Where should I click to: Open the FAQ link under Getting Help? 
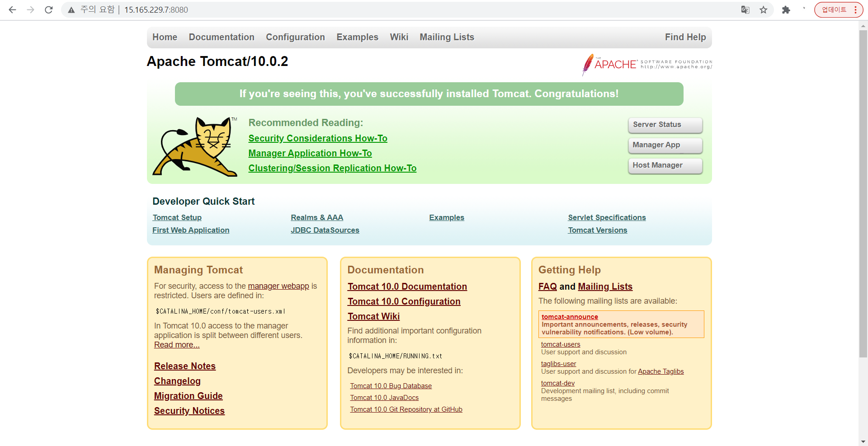click(547, 286)
